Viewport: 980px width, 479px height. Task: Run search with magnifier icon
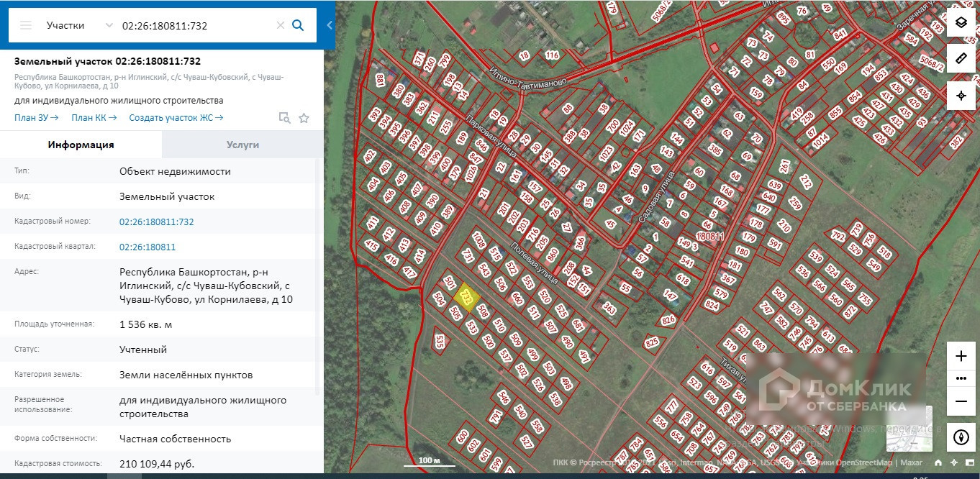(x=298, y=25)
